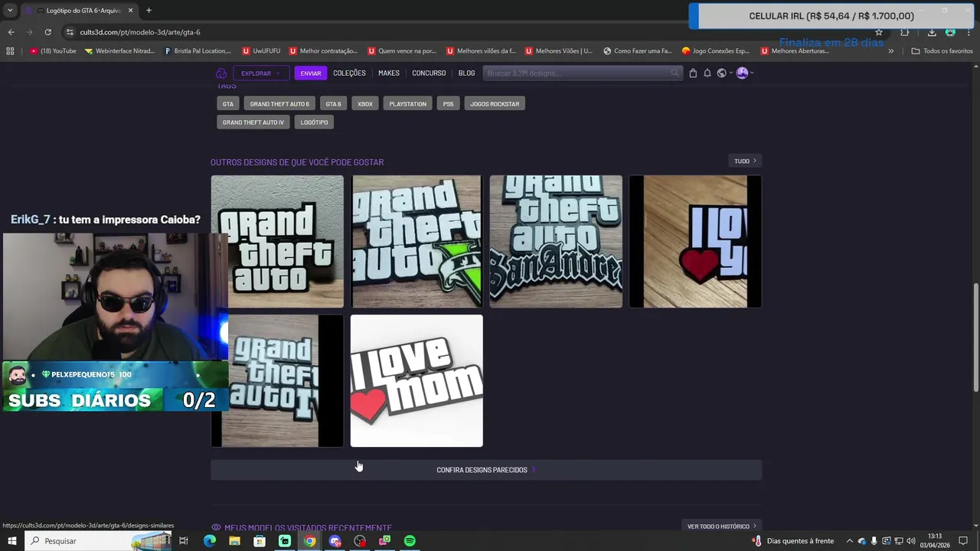Open File Explorer from the taskbar
The height and width of the screenshot is (551, 980).
234,541
